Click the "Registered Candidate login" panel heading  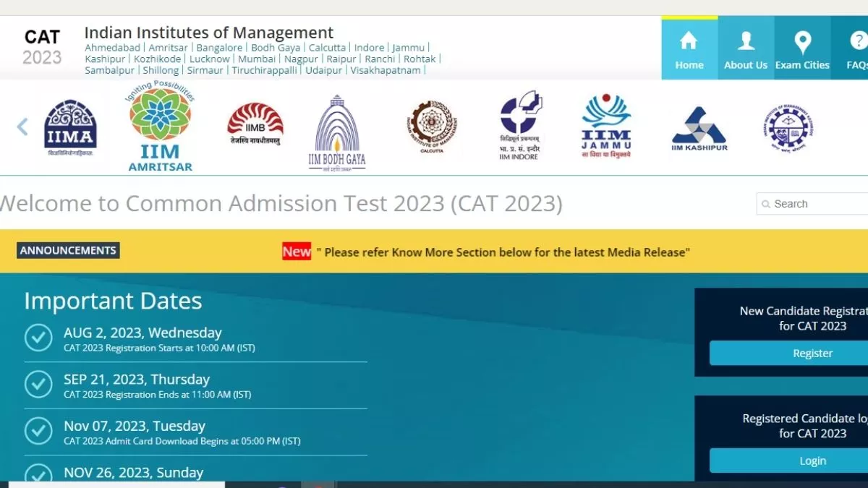(805, 426)
